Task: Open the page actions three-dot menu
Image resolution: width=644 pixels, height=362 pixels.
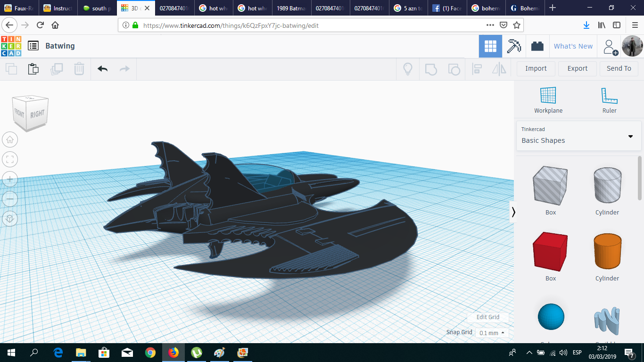Action: click(490, 25)
